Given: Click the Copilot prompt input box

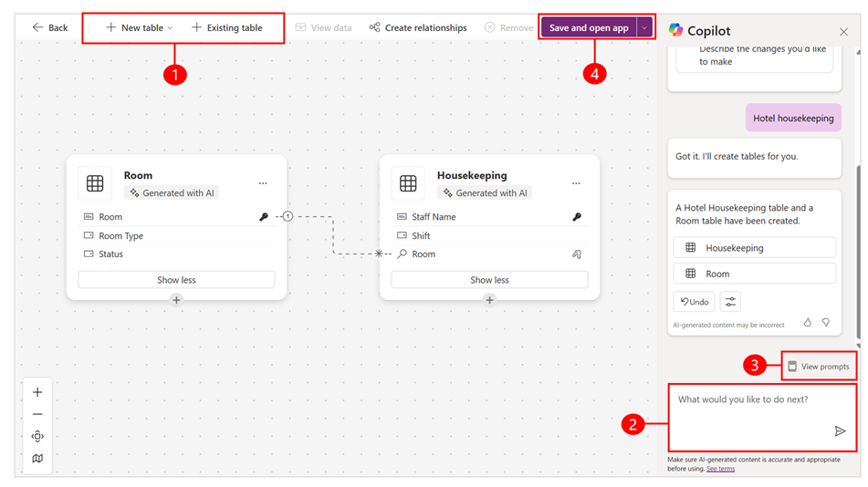Looking at the screenshot, I should pos(762,418).
